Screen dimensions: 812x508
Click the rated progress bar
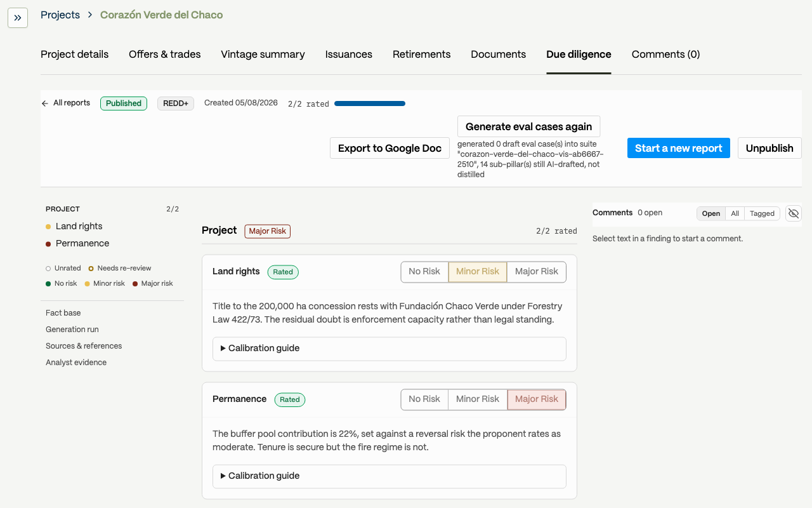point(370,104)
